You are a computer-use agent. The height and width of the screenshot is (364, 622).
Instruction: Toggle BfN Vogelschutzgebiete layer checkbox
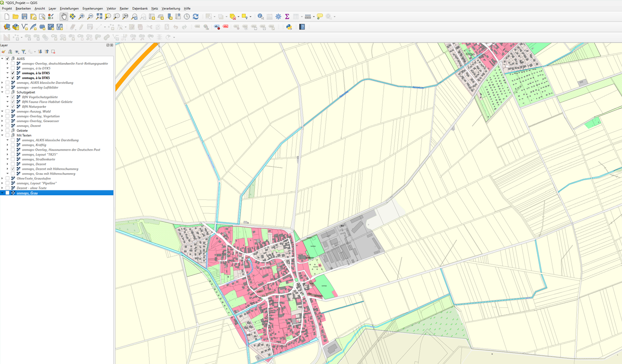pos(13,97)
